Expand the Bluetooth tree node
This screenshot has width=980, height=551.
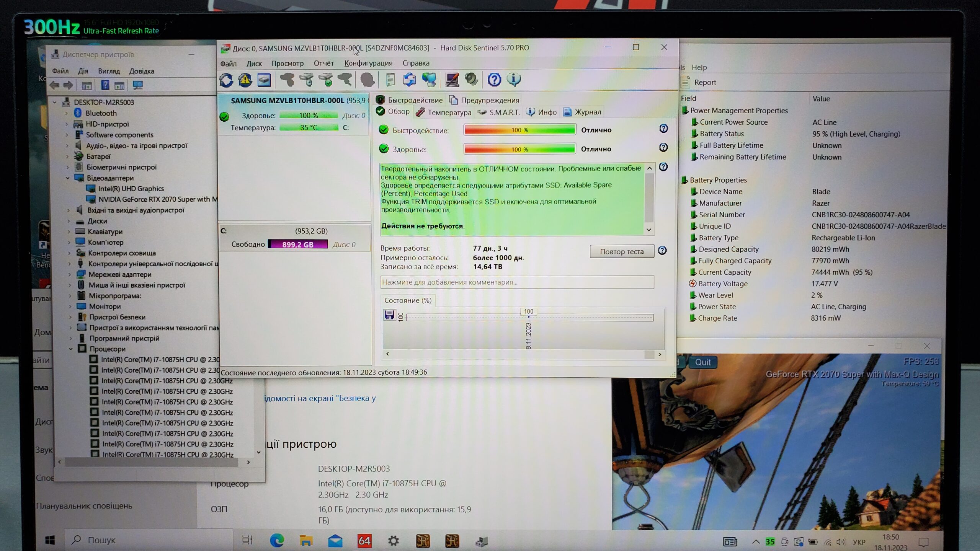tap(67, 113)
